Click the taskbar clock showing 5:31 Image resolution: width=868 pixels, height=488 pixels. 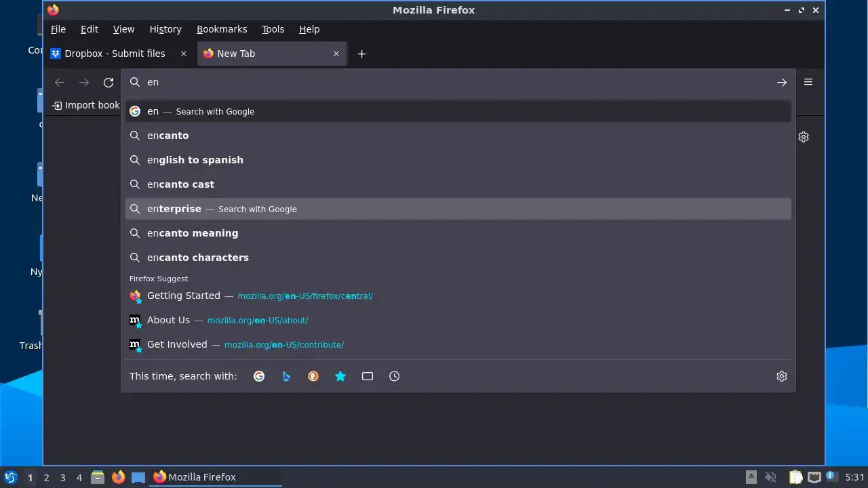[x=855, y=477]
